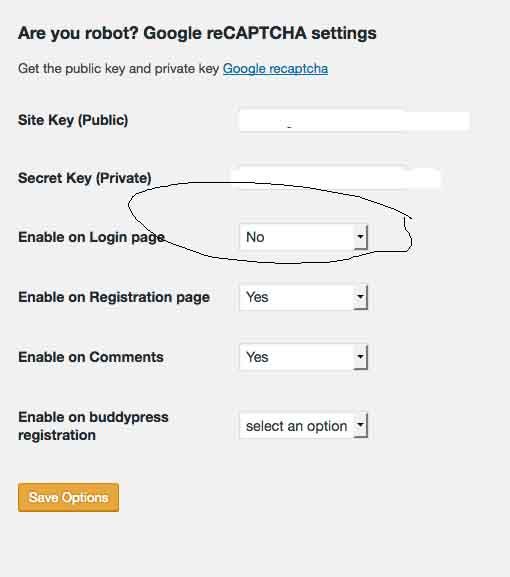Click the Save Options button

68,498
